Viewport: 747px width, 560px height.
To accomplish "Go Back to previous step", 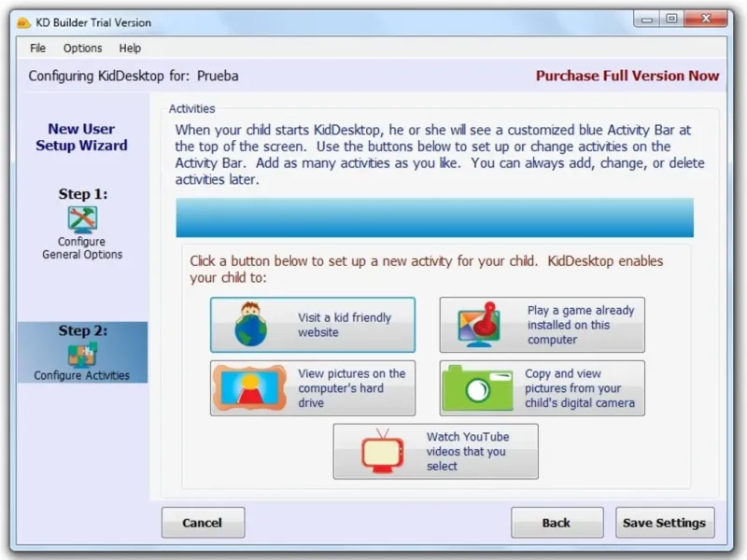I will click(x=557, y=523).
